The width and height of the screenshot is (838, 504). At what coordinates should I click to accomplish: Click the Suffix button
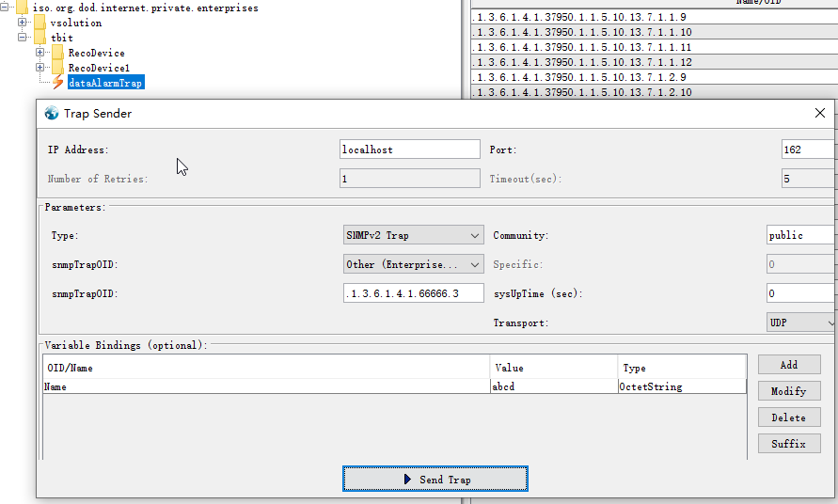[x=789, y=444]
